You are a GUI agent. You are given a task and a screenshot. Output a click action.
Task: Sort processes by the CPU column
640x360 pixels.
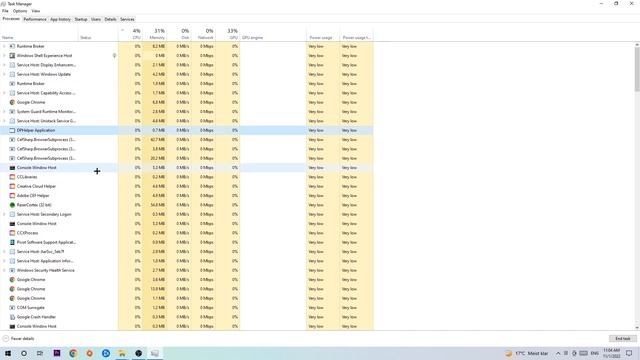pyautogui.click(x=131, y=34)
